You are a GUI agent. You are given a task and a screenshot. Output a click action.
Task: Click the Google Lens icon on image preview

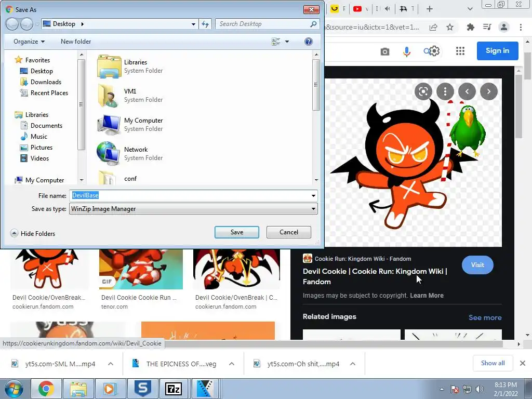pos(423,91)
